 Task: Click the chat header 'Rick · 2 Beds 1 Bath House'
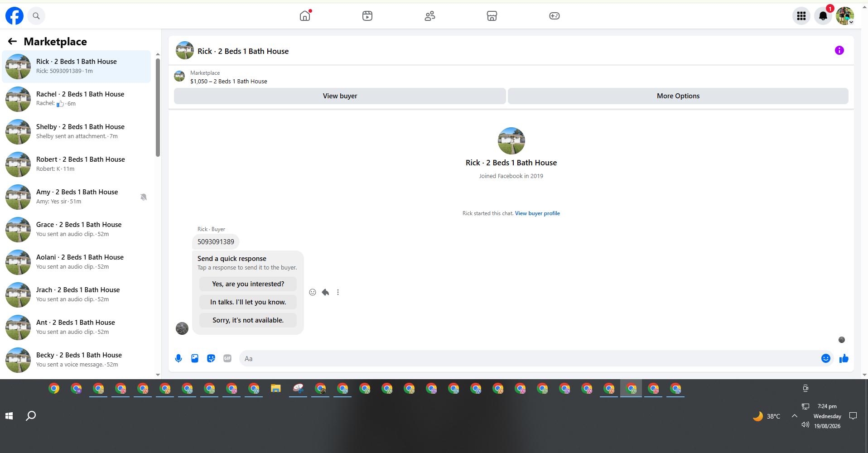click(243, 51)
